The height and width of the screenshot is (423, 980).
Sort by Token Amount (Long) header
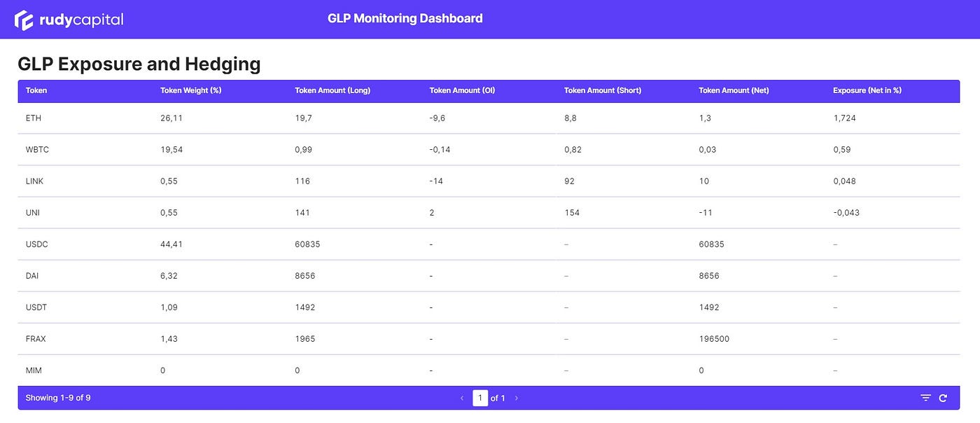[x=332, y=90]
